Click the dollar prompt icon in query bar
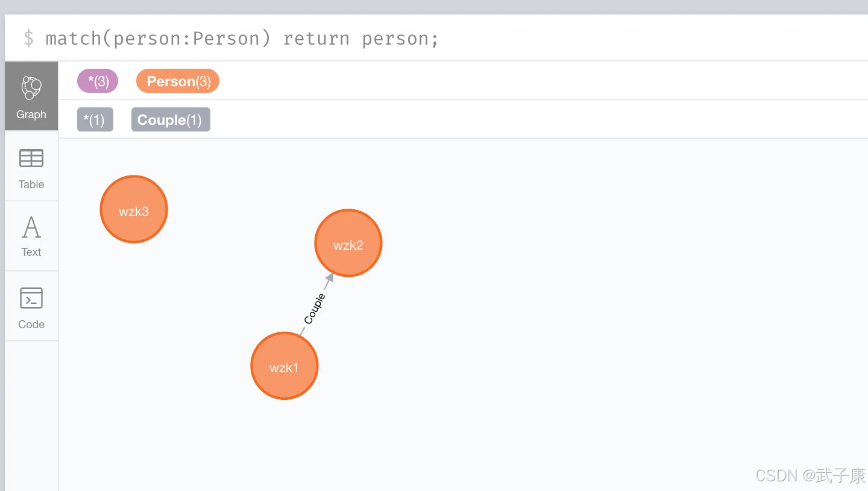The width and height of the screenshot is (868, 491). tap(28, 37)
